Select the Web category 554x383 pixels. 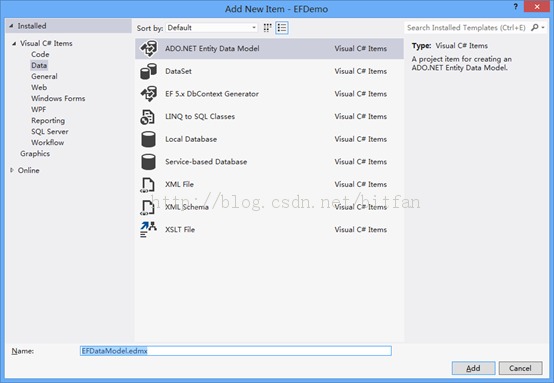pos(39,87)
